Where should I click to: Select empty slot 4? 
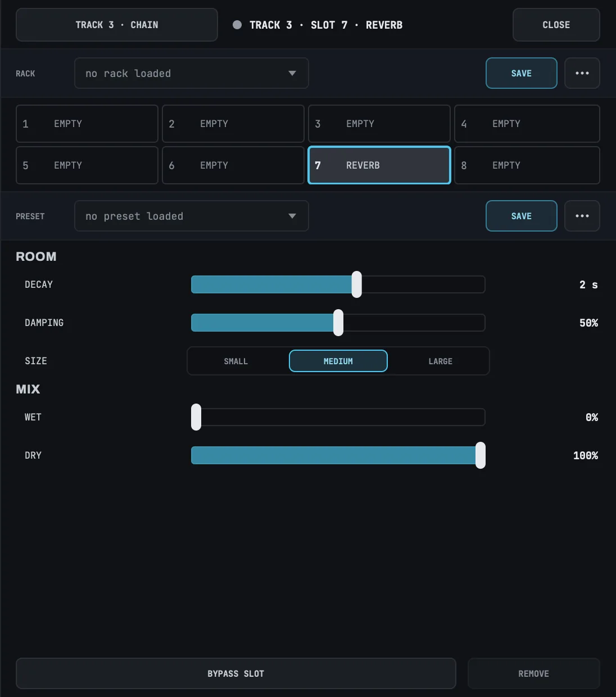click(x=527, y=124)
